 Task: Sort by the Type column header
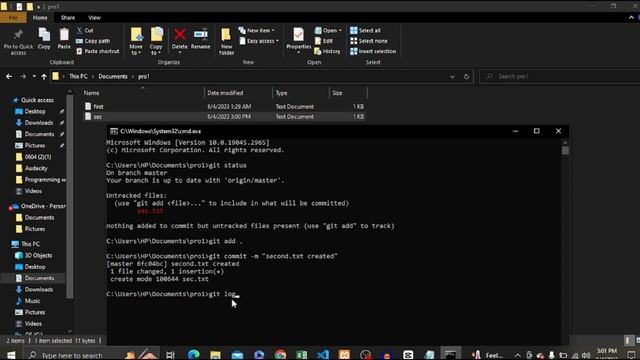[301, 93]
